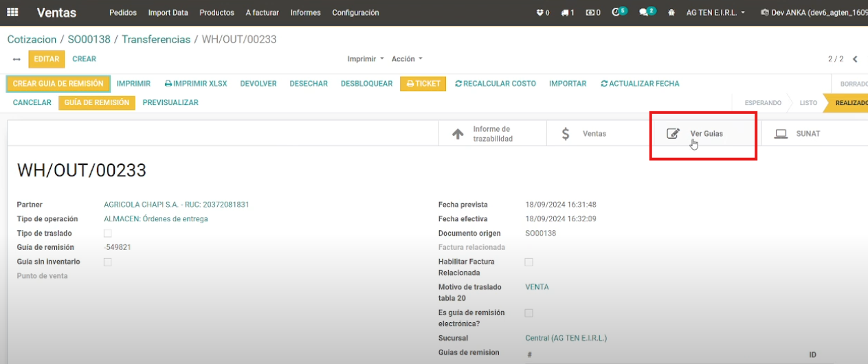Open the AG TEN E.I.R.L. company dropdown
868x364 pixels.
pyautogui.click(x=715, y=12)
